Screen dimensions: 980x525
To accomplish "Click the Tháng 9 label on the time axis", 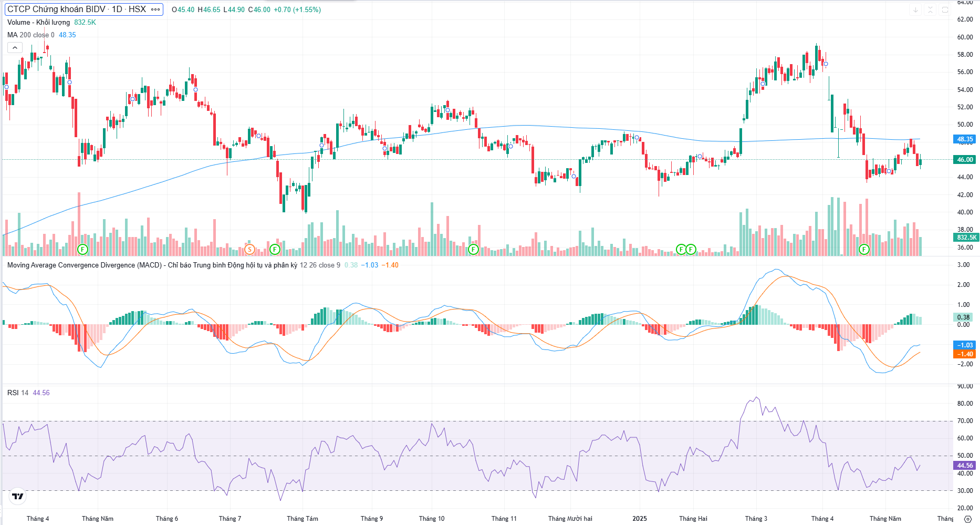I will [372, 518].
